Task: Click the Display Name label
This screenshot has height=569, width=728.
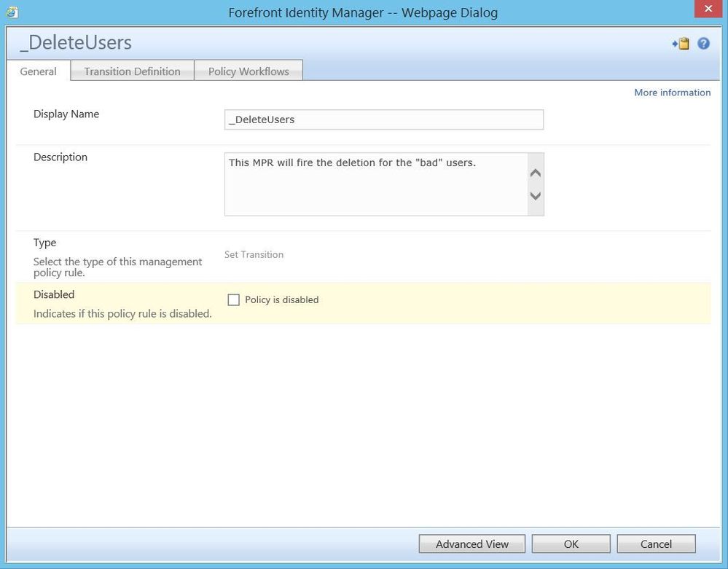Action: [66, 114]
